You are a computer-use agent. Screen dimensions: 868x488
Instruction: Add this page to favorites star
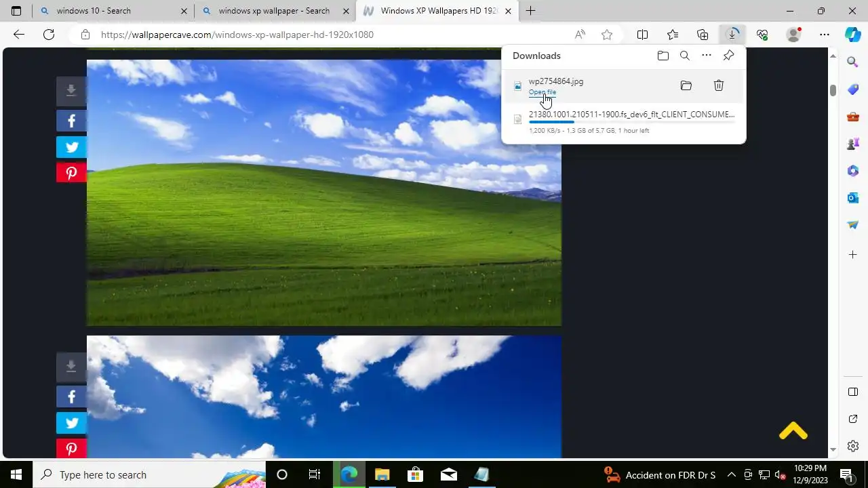coord(607,35)
